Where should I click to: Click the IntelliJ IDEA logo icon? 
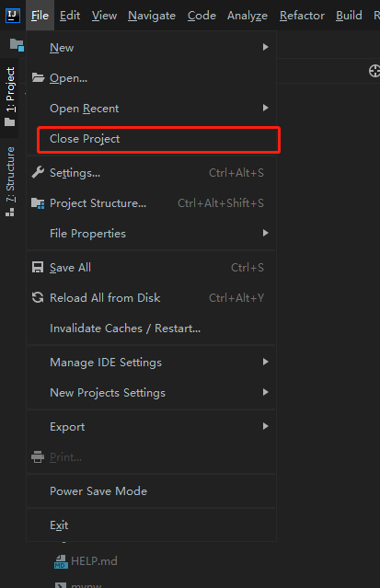point(13,16)
